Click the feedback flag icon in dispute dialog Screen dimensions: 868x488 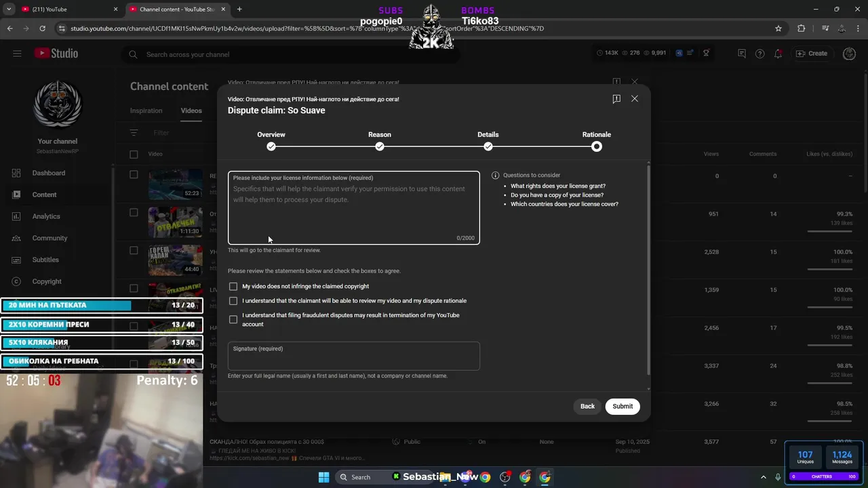click(616, 99)
